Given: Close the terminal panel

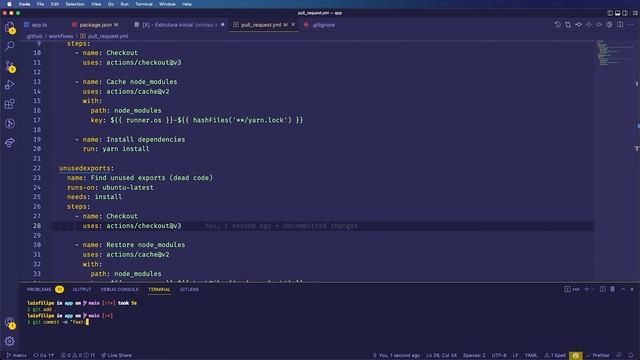Looking at the screenshot, I should 632,289.
